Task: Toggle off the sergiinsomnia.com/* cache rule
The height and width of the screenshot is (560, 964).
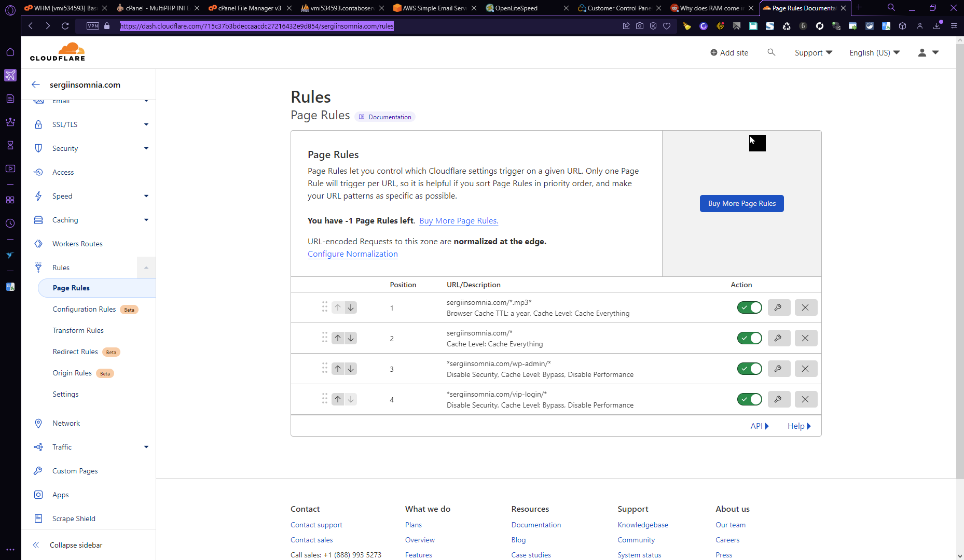Action: (x=749, y=338)
